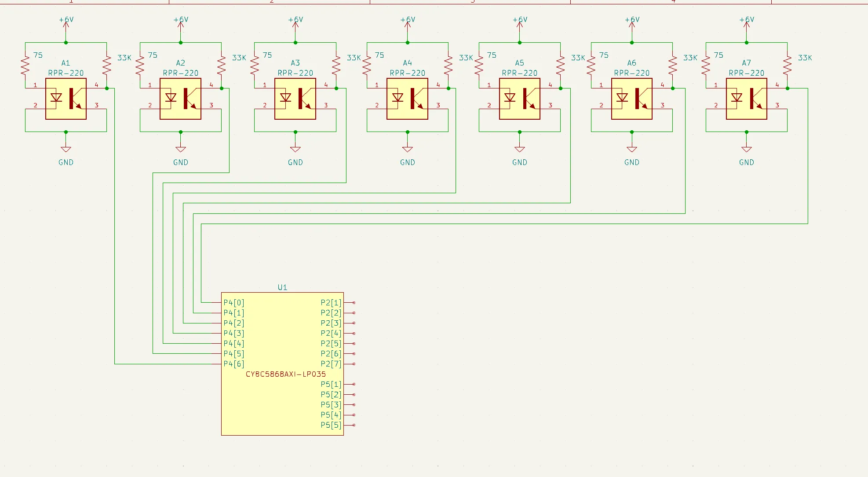Select the A5 RPR-220 sensor symbol
The width and height of the screenshot is (868, 477).
click(519, 99)
